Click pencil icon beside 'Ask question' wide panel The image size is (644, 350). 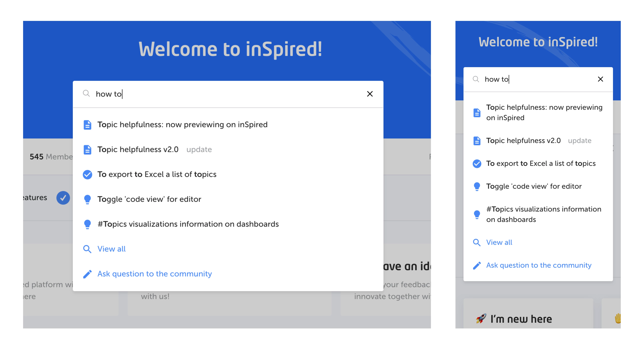tap(87, 274)
